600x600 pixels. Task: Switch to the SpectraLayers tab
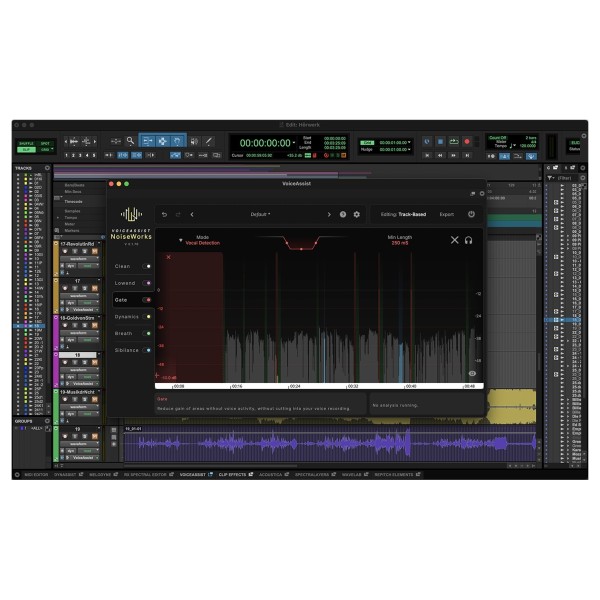pos(315,474)
